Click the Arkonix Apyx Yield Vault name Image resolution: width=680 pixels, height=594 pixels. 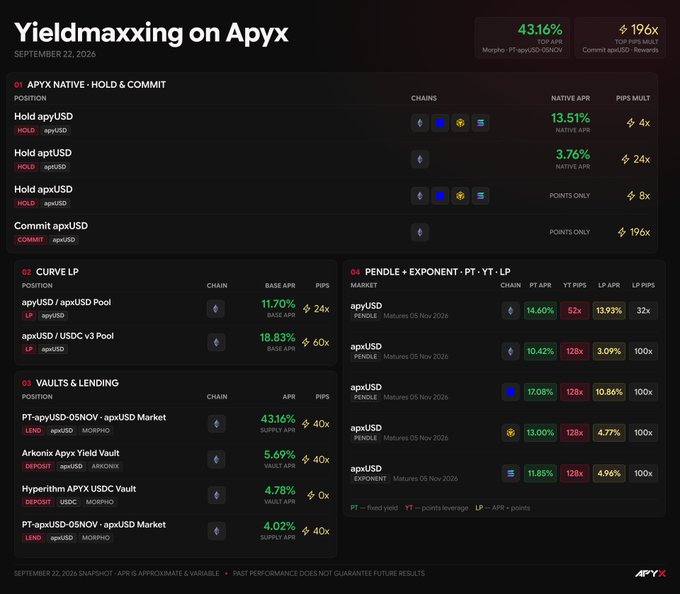[71, 453]
